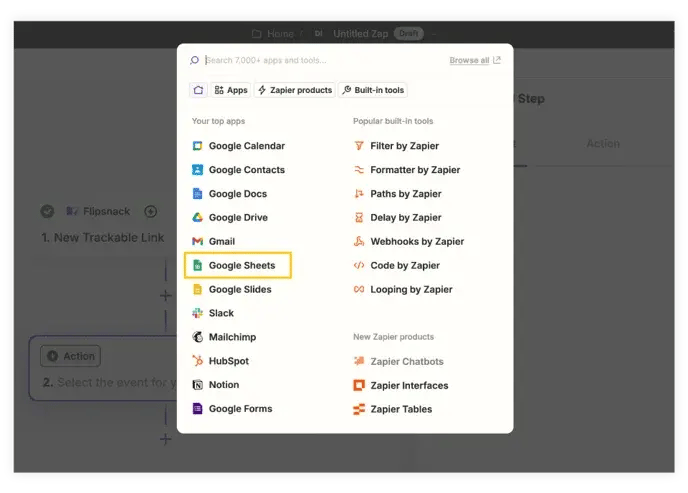Switch to the Apps tab
The height and width of the screenshot is (493, 688).
tap(231, 90)
